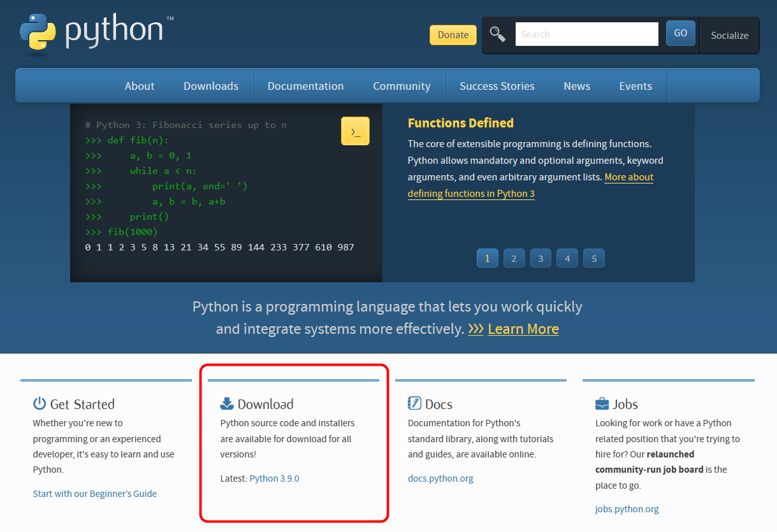This screenshot has height=532, width=777.
Task: Click the Get Started power icon
Action: click(40, 403)
